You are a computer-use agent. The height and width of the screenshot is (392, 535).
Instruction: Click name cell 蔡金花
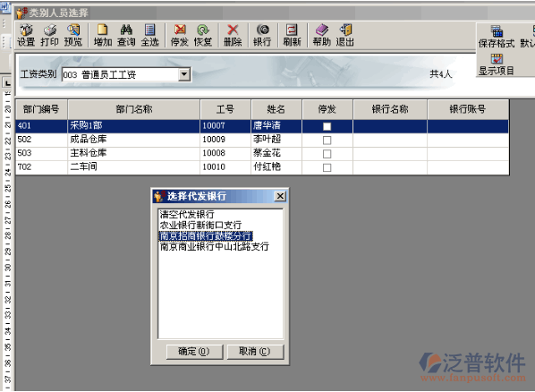(276, 153)
